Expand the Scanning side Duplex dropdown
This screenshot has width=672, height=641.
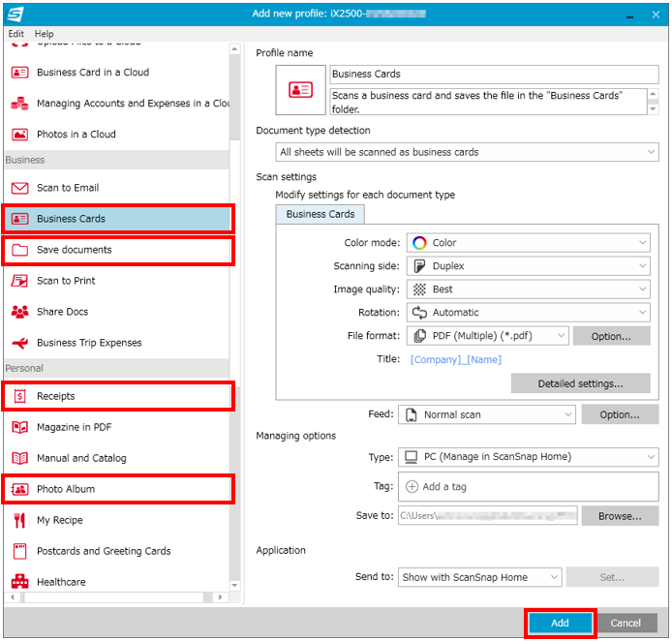click(528, 266)
